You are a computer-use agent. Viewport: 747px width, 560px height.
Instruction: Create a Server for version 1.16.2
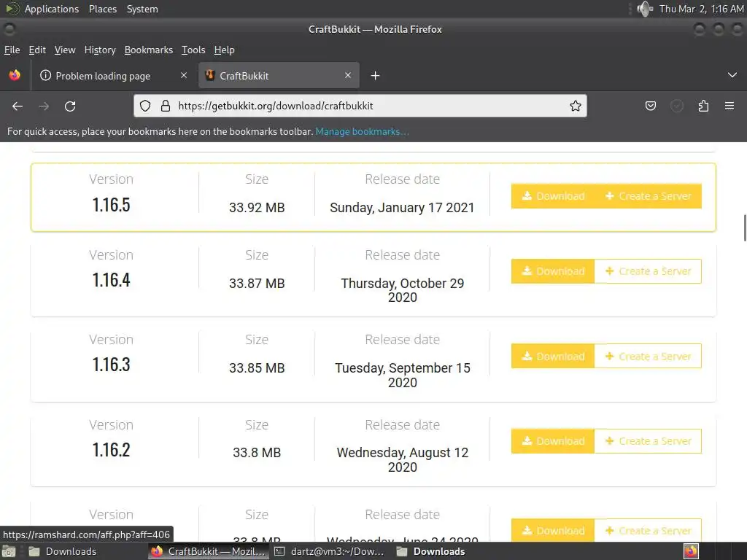click(648, 441)
